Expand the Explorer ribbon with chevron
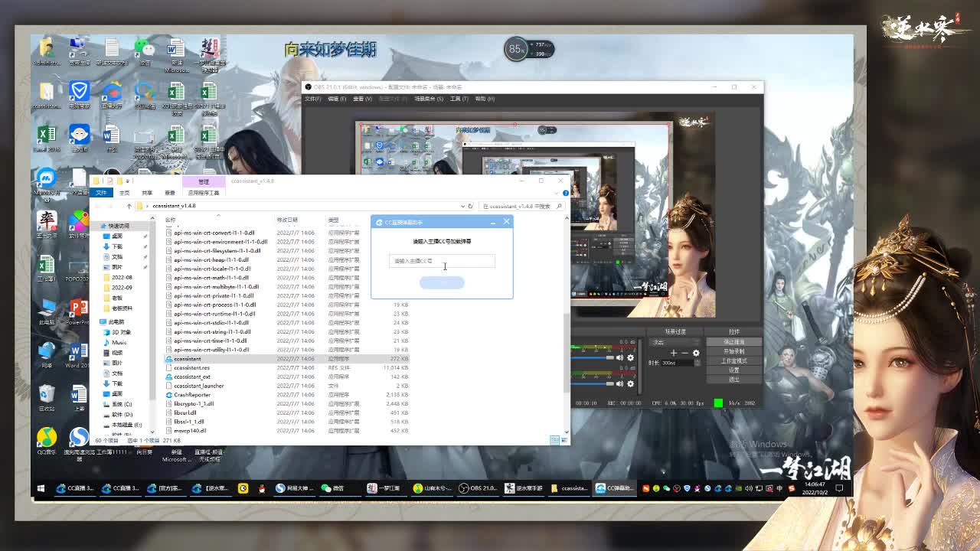 click(557, 193)
